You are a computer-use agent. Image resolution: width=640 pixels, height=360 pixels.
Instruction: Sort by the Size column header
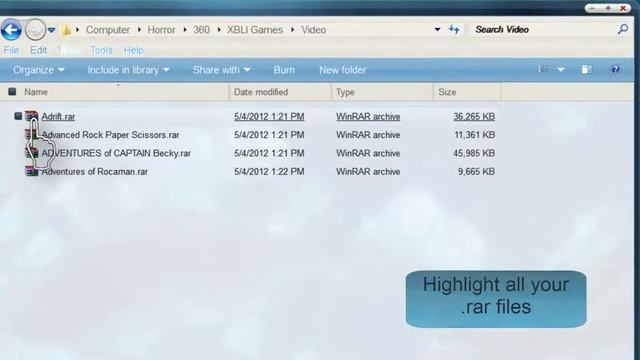[447, 92]
